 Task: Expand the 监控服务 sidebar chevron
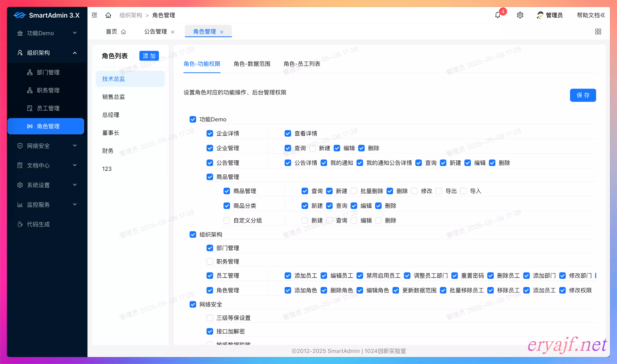click(75, 204)
